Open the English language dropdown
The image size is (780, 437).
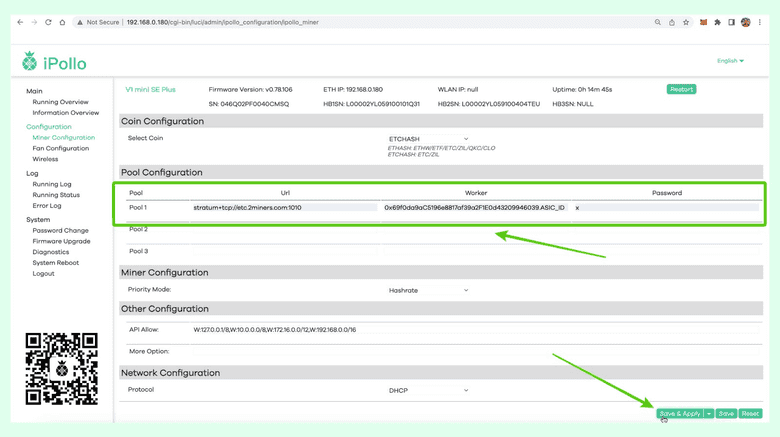coord(730,61)
